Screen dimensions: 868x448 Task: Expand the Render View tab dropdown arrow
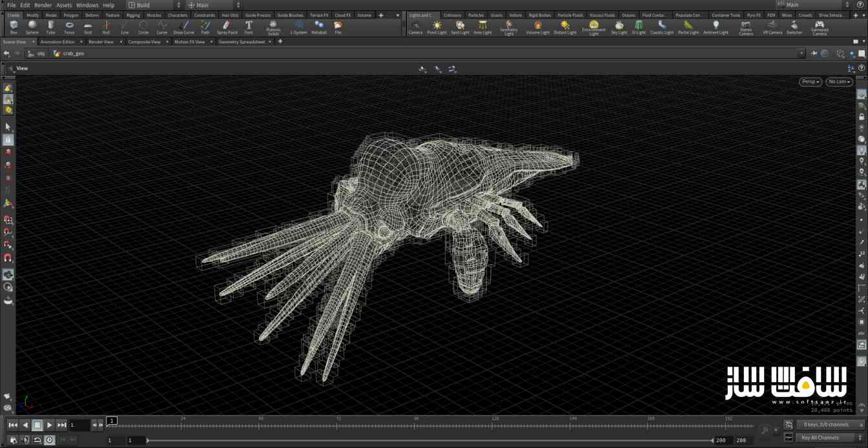pyautogui.click(x=120, y=41)
